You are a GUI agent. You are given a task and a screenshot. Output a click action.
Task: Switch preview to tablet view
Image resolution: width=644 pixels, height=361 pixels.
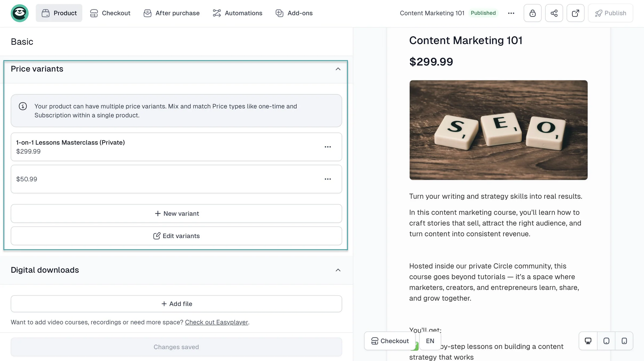(606, 341)
